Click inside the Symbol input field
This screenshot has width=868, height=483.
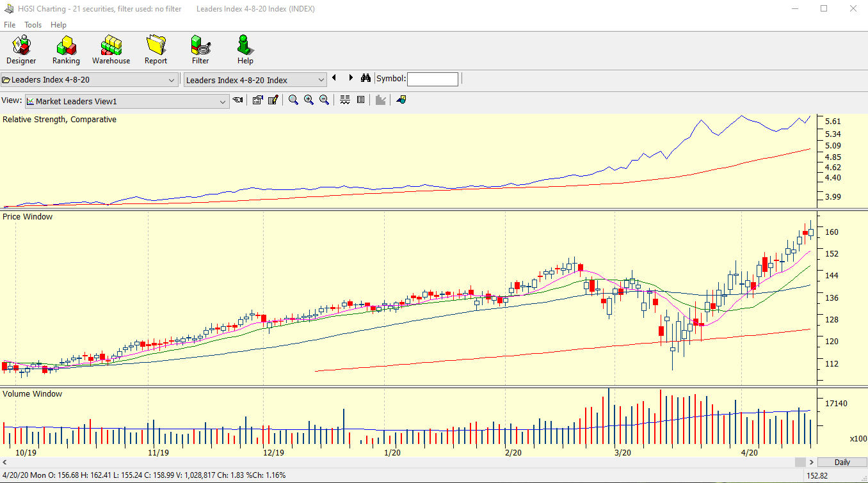click(433, 79)
